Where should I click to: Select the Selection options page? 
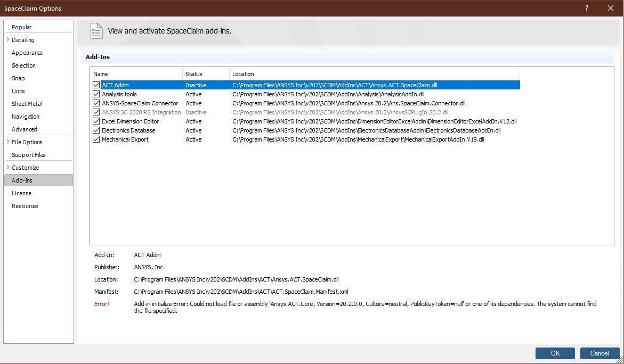(23, 65)
